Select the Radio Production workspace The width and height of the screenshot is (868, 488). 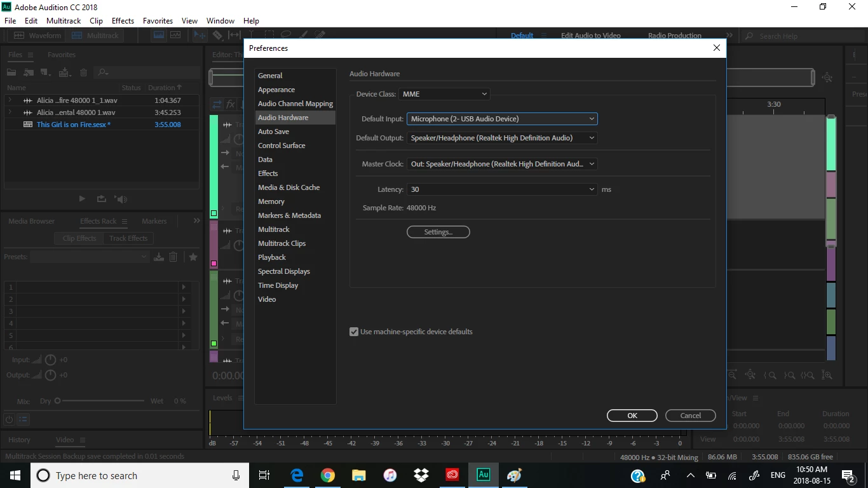click(675, 36)
